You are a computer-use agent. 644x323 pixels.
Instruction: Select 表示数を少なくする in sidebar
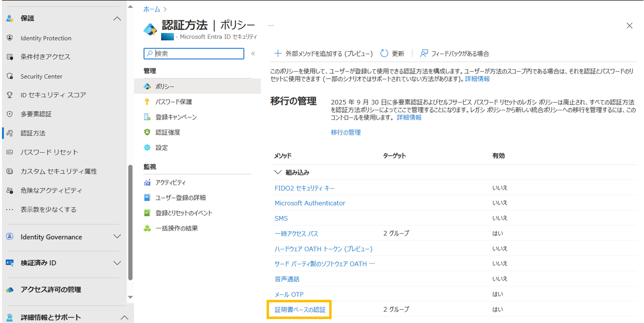[x=48, y=209]
